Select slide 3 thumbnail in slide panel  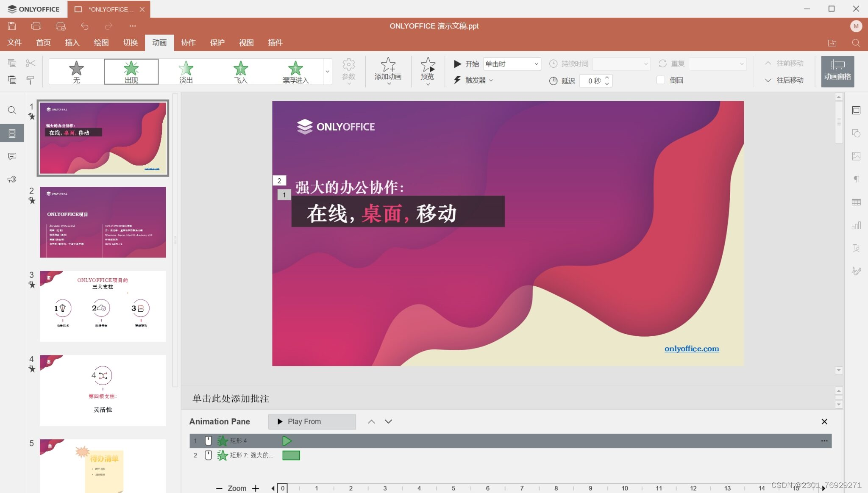[103, 306]
